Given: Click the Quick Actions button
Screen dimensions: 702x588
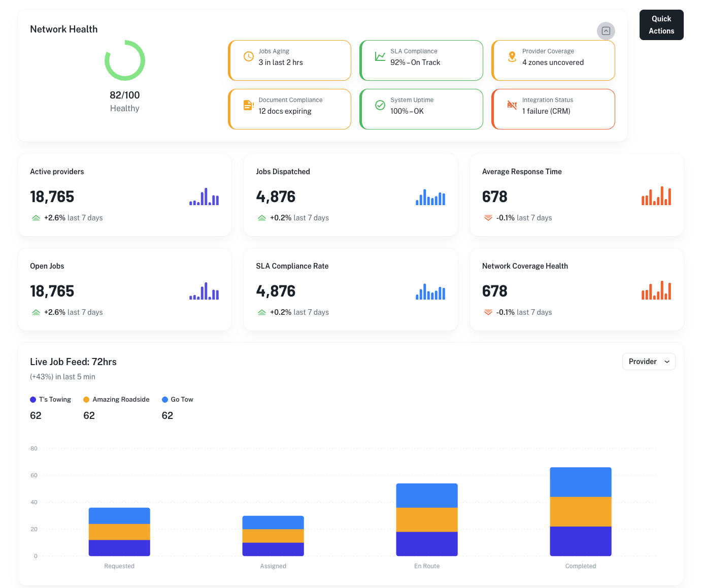Looking at the screenshot, I should coord(661,24).
